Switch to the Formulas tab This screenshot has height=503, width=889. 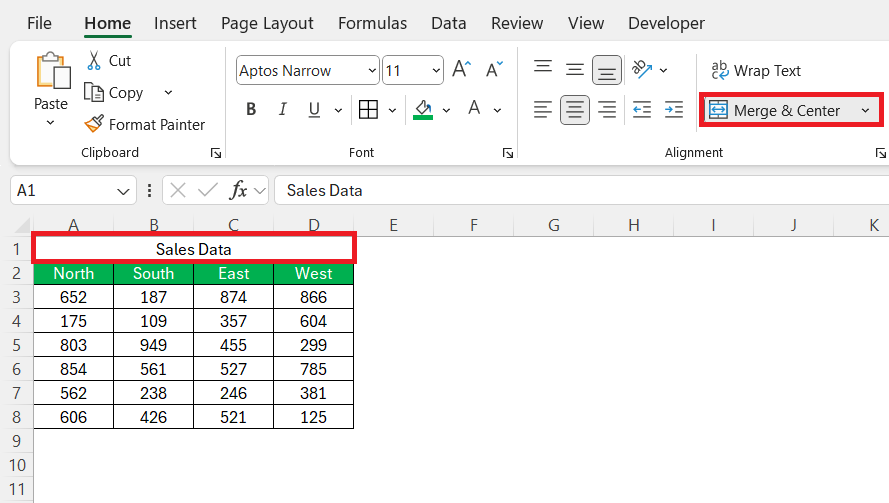click(372, 23)
